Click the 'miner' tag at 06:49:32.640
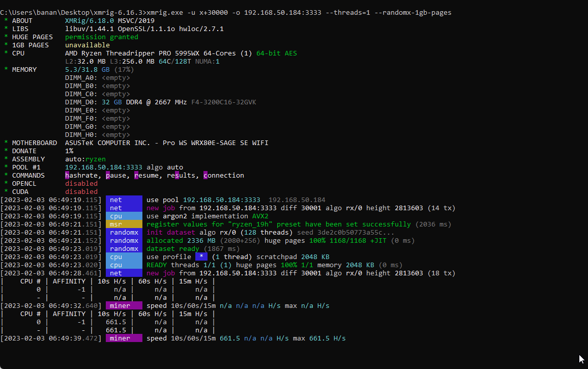This screenshot has height=369, width=588. pos(124,305)
